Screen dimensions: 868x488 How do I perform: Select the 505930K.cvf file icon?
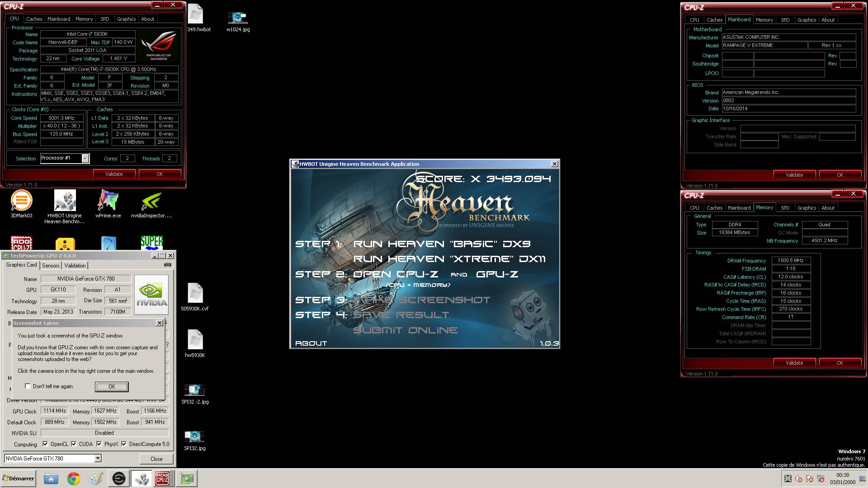195,297
